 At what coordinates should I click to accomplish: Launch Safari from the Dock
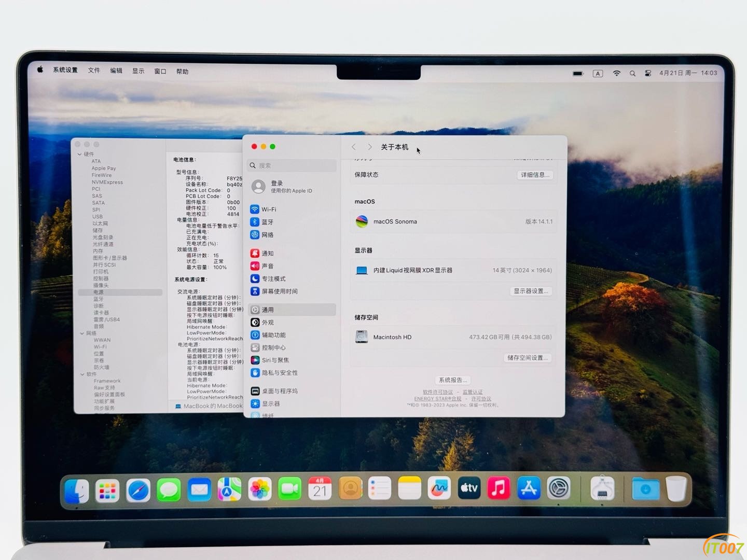point(138,489)
